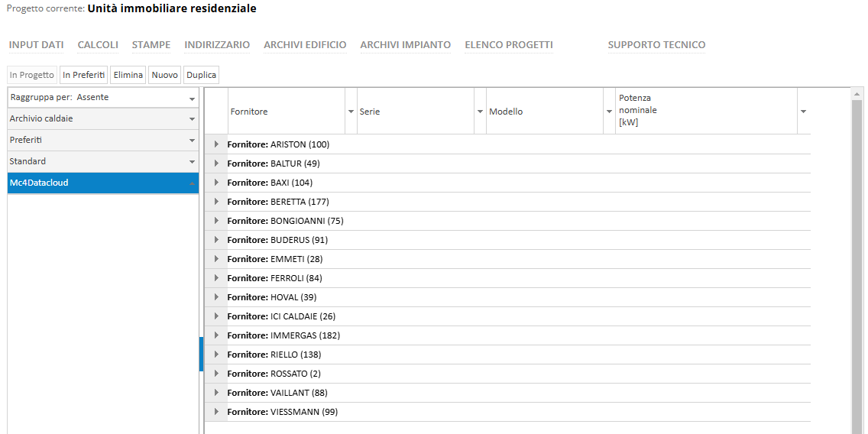Open the ELENCO PROGETTI menu
This screenshot has height=434, width=868.
[x=509, y=45]
